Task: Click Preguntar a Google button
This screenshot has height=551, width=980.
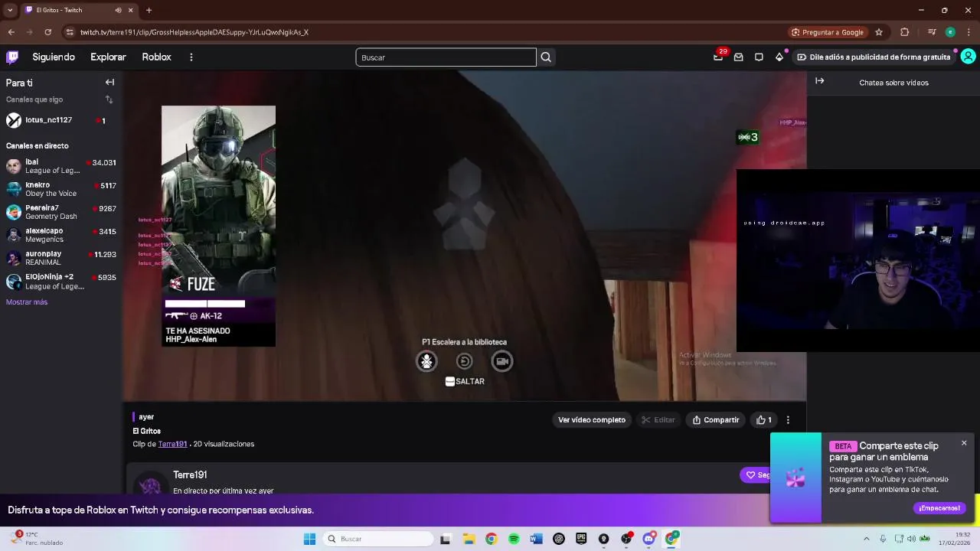Action: (x=828, y=32)
